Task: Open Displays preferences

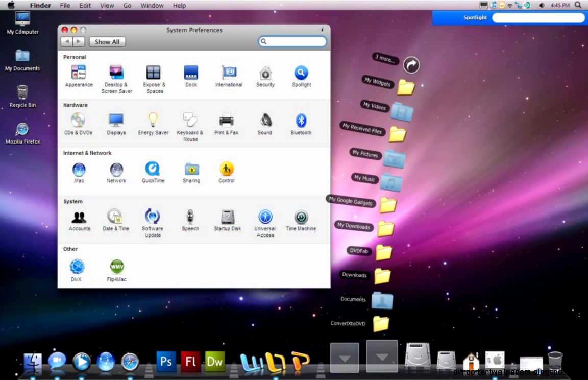Action: point(116,122)
